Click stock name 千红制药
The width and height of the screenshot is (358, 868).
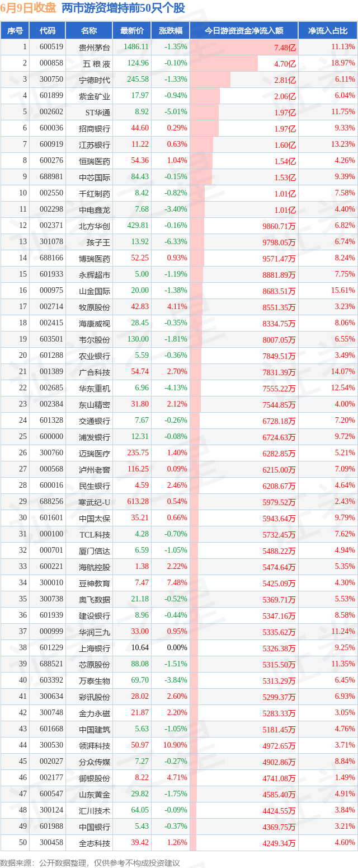pyautogui.click(x=95, y=194)
